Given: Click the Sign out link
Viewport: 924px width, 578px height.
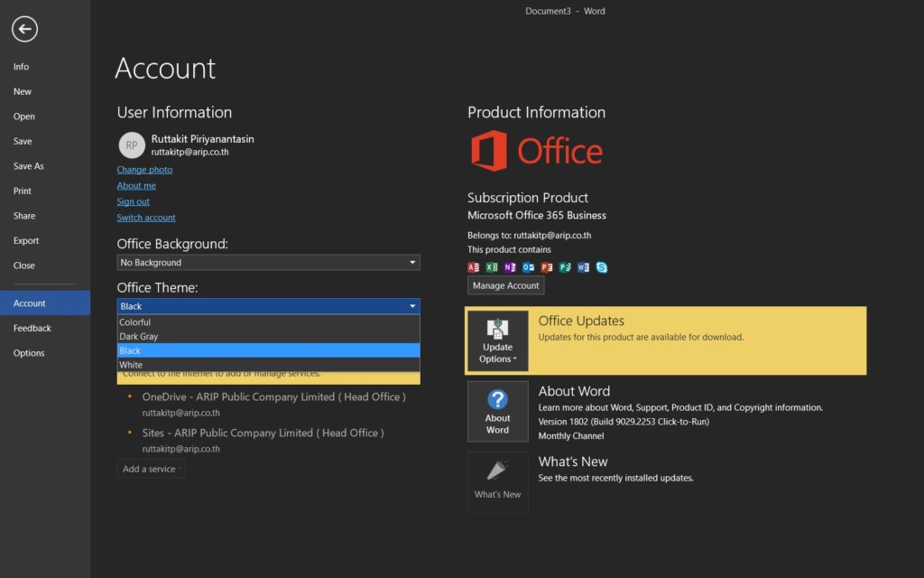Looking at the screenshot, I should click(134, 201).
